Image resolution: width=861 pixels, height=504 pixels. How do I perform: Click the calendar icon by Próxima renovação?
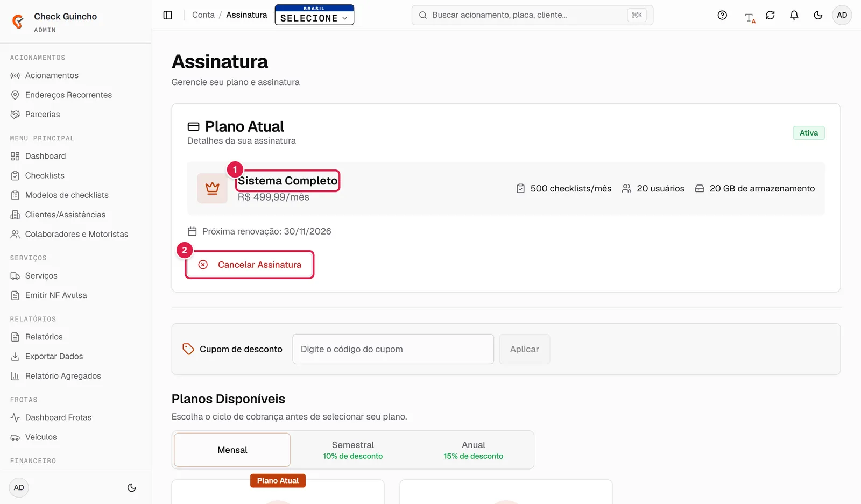[192, 231]
